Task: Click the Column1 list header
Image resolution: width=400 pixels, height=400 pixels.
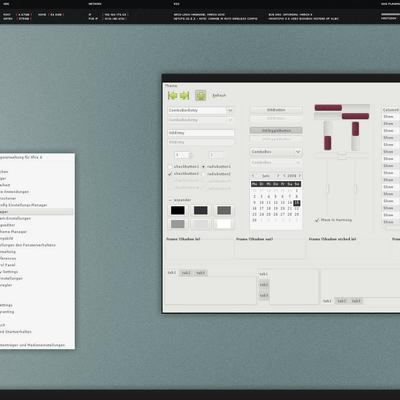Action: tap(390, 110)
